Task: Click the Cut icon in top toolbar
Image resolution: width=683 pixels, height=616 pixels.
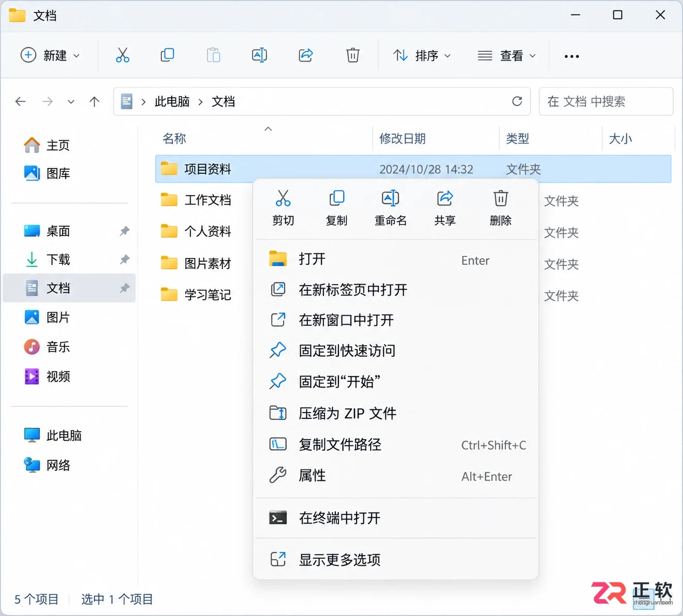Action: [123, 55]
